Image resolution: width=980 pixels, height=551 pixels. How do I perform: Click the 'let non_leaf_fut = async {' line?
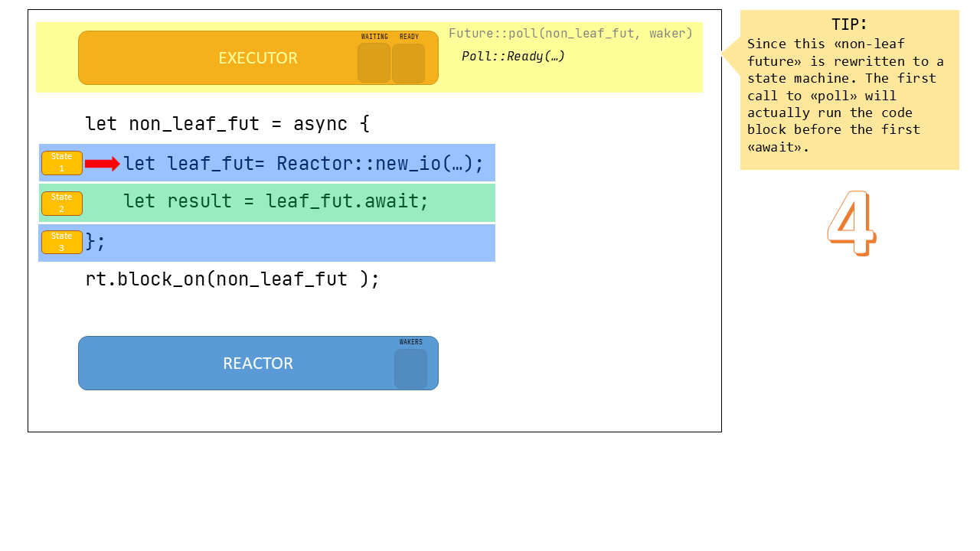pyautogui.click(x=227, y=124)
